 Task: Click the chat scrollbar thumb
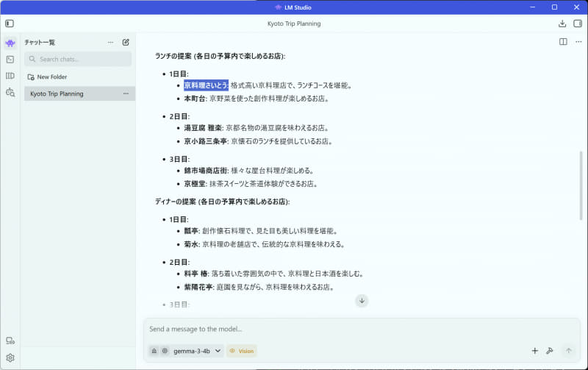[x=581, y=185]
